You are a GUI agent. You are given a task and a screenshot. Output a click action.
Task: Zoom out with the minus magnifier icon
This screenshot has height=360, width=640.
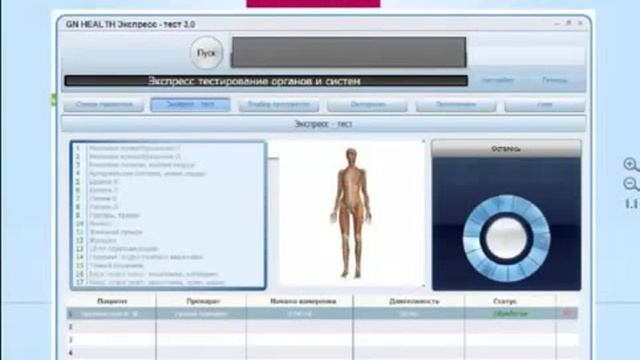pyautogui.click(x=631, y=184)
